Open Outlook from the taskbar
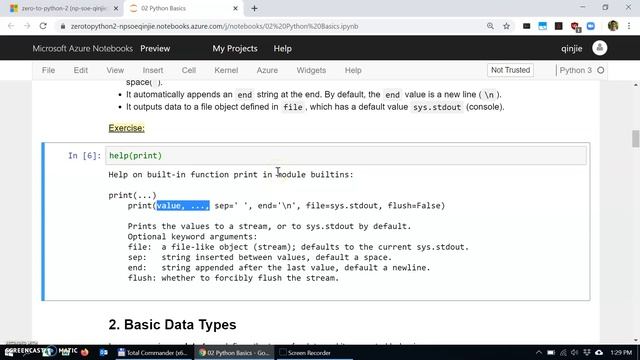The width and height of the screenshot is (640, 360). click(104, 352)
